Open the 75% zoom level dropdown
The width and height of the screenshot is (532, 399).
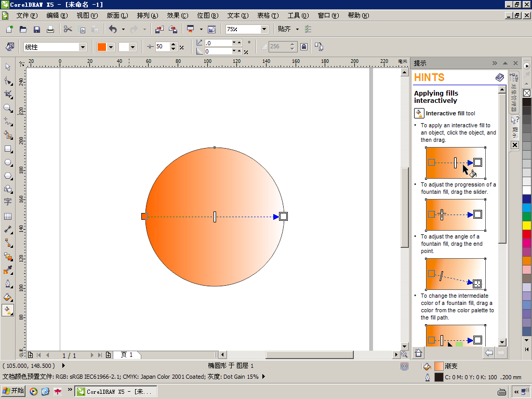(264, 30)
